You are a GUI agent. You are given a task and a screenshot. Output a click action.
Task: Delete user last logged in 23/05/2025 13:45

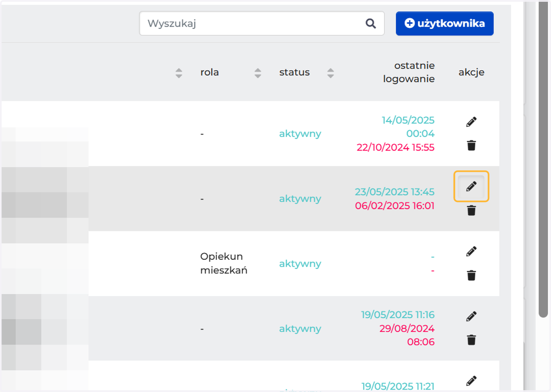[471, 211]
